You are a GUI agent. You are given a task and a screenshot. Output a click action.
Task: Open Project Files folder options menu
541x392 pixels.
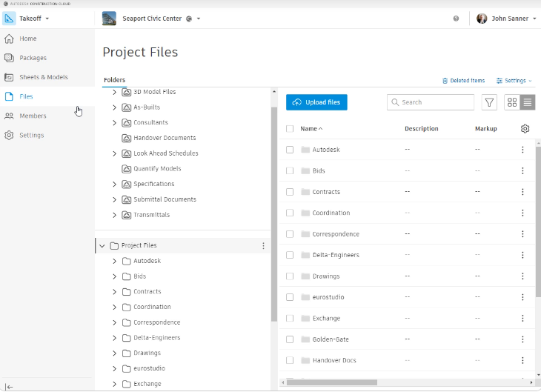(263, 245)
